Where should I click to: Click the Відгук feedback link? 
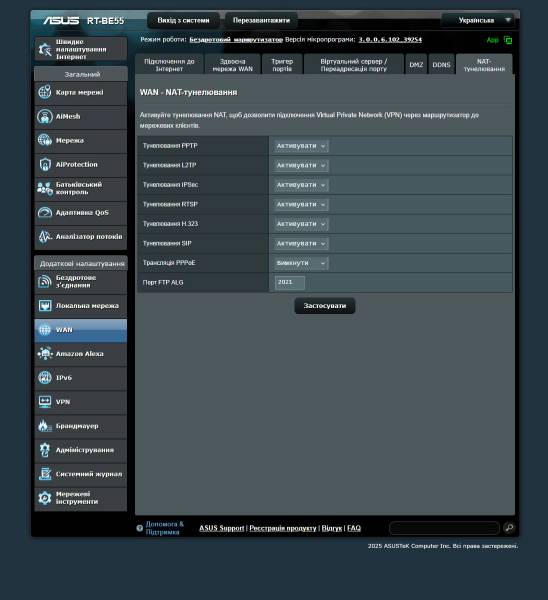332,528
